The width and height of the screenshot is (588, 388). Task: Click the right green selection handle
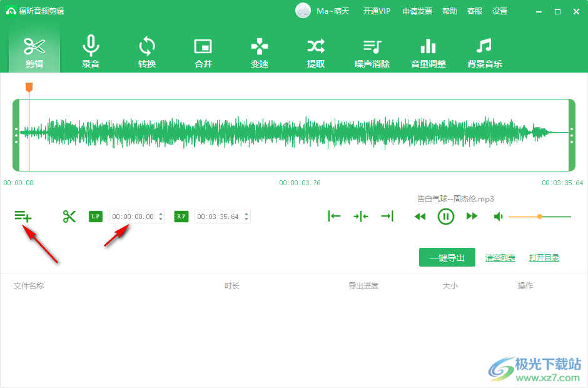click(x=572, y=135)
